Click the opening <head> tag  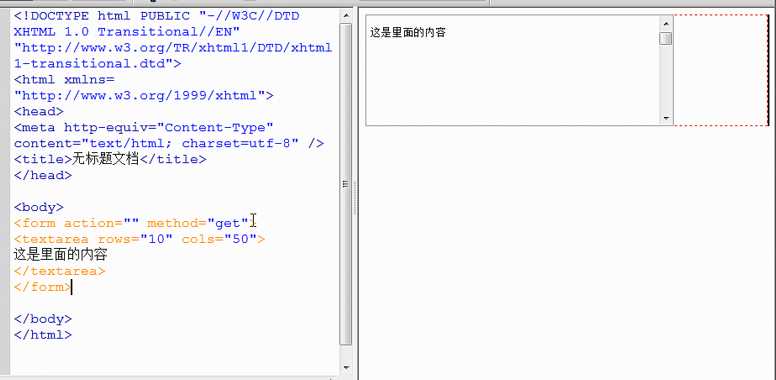[39, 111]
